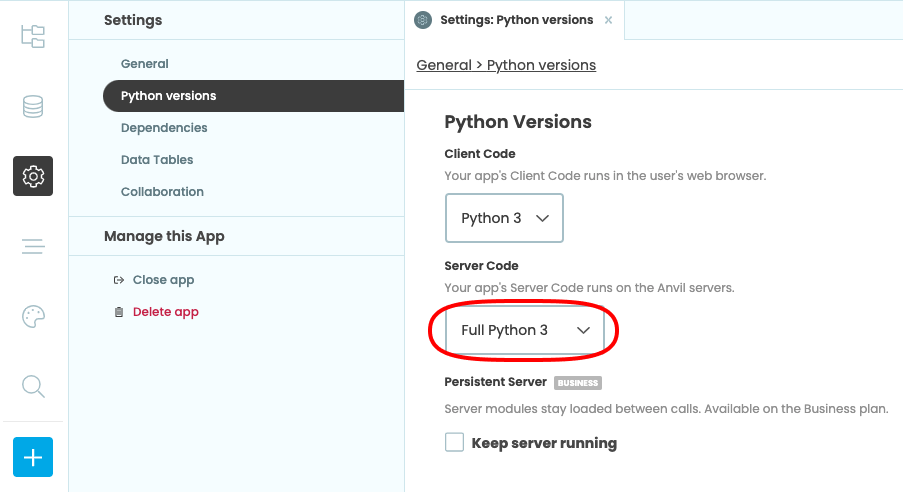Open the hamburger lines sidebar icon

(x=33, y=247)
